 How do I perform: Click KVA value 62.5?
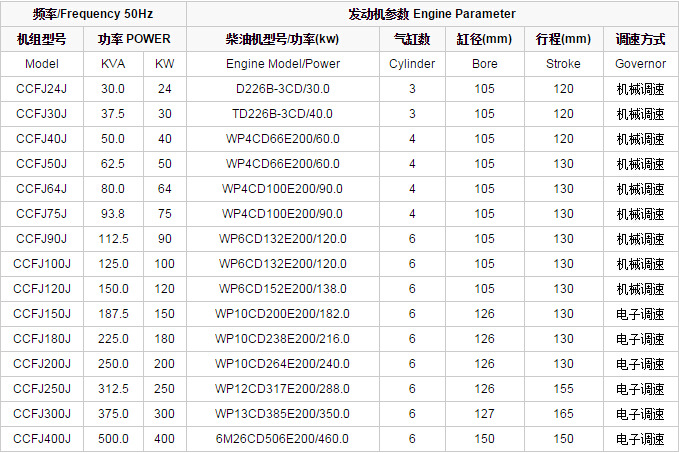tap(113, 164)
